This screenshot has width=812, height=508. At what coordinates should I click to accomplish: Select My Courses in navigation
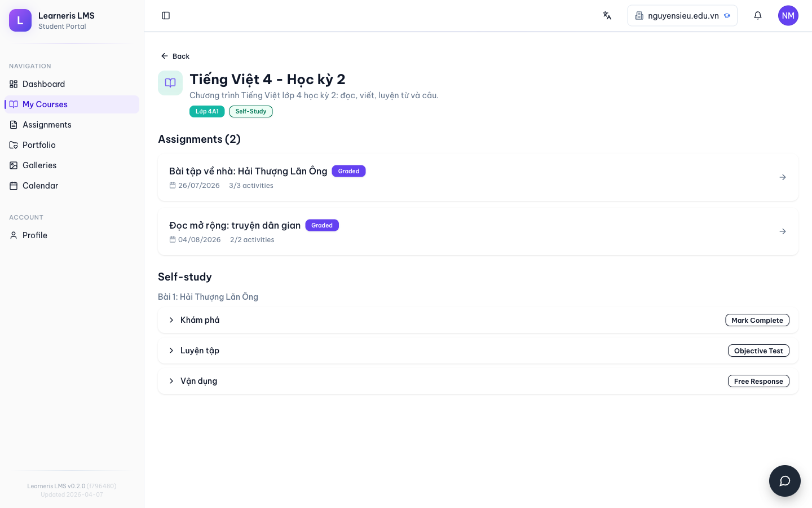(x=72, y=104)
